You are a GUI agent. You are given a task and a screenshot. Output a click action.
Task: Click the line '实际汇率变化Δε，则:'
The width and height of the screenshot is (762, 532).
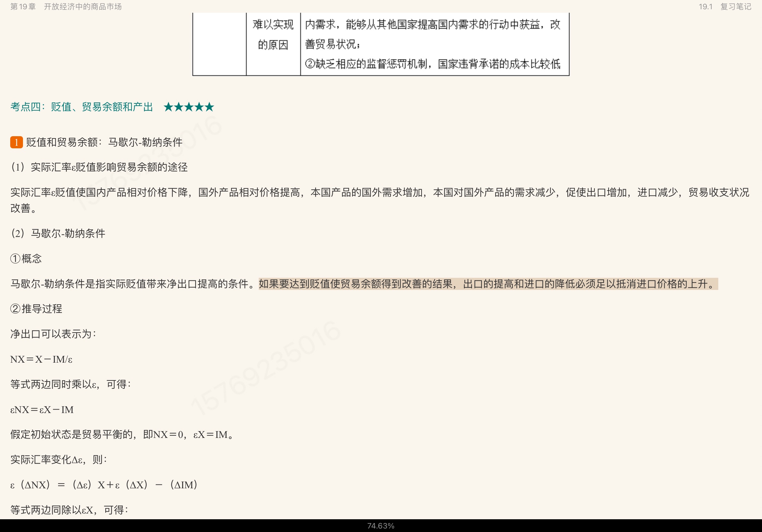pyautogui.click(x=58, y=460)
